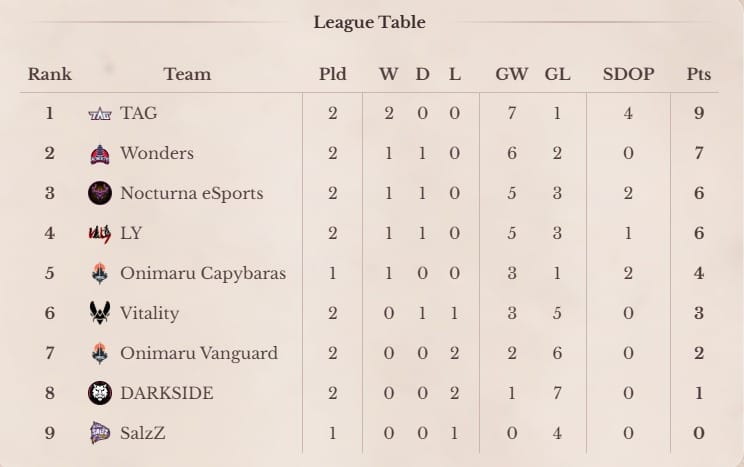Click the Vitality team logo
This screenshot has width=744, height=467.
coord(100,313)
